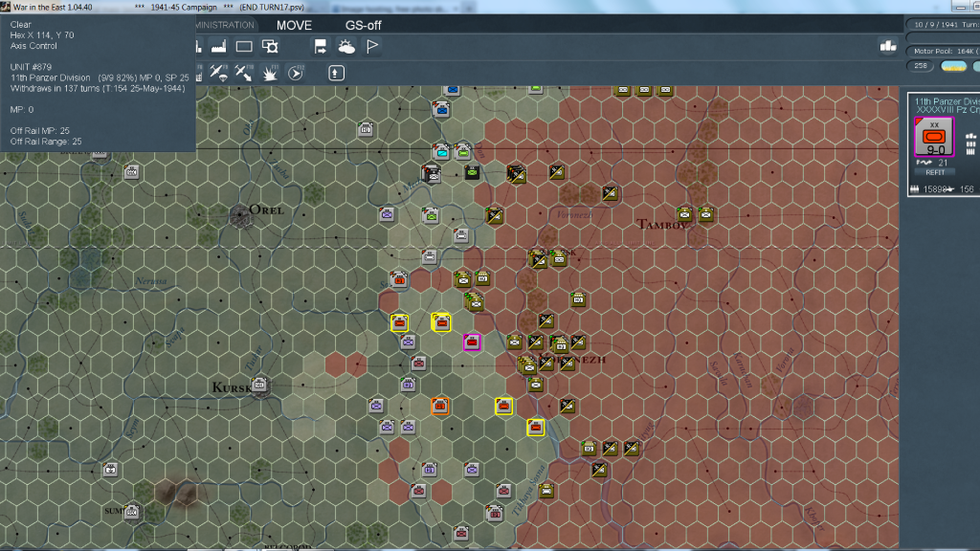Click the F12 circled arrow icon
980x551 pixels.
(x=296, y=73)
